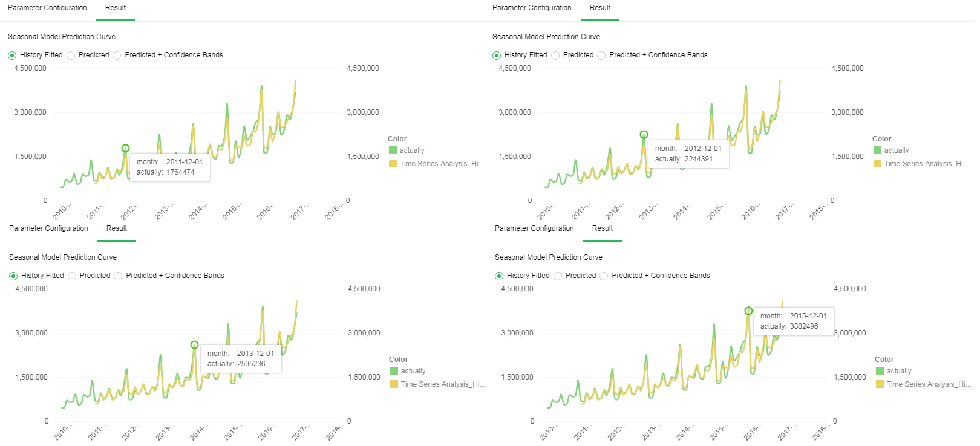Click green 'actually' legend swatch in 2012-12-01 panel

coord(877,150)
